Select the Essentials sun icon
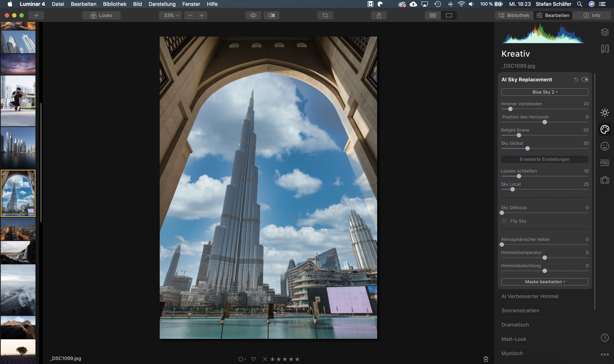The height and width of the screenshot is (364, 614). pos(604,113)
